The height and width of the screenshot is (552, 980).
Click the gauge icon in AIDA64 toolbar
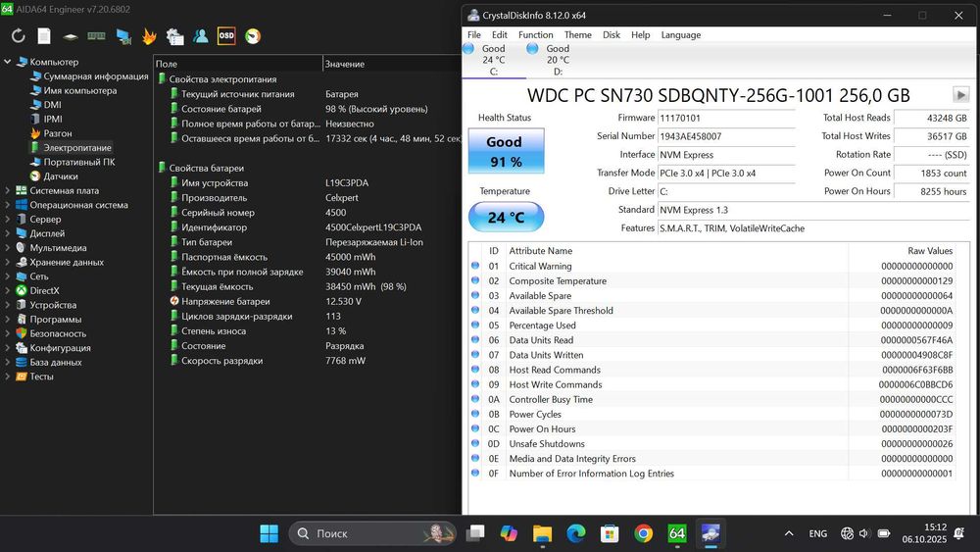[x=253, y=35]
